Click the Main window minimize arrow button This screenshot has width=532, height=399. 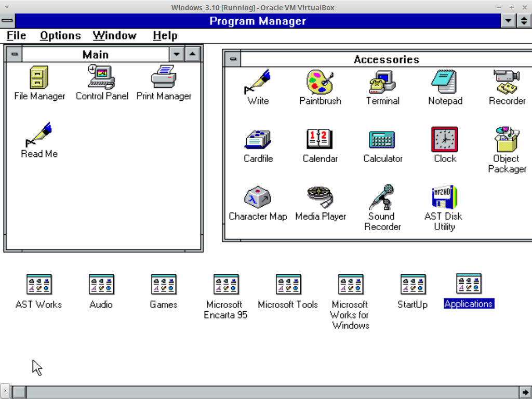pos(177,55)
